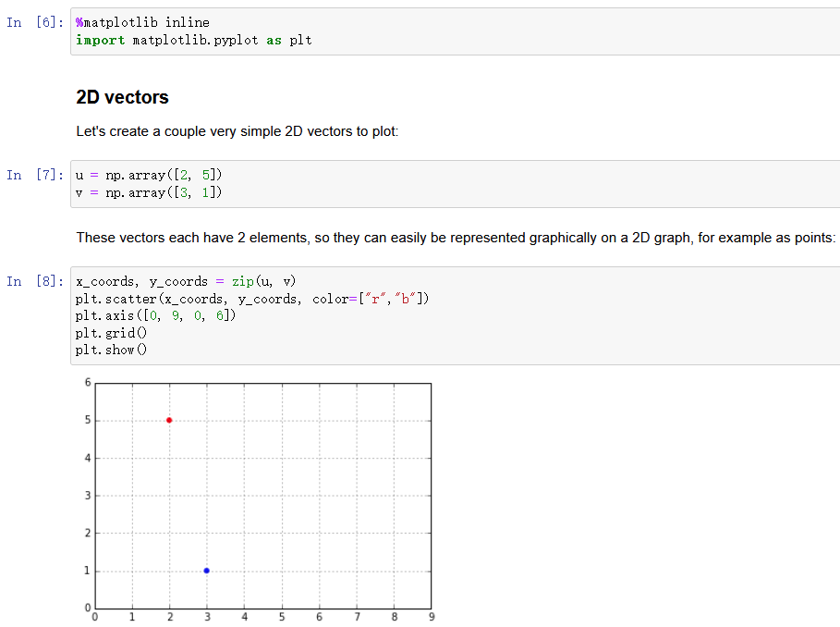Viewport: 840px width, 627px height.
Task: Select the "These vectors each have 2 elements" paragraph
Action: (456, 238)
